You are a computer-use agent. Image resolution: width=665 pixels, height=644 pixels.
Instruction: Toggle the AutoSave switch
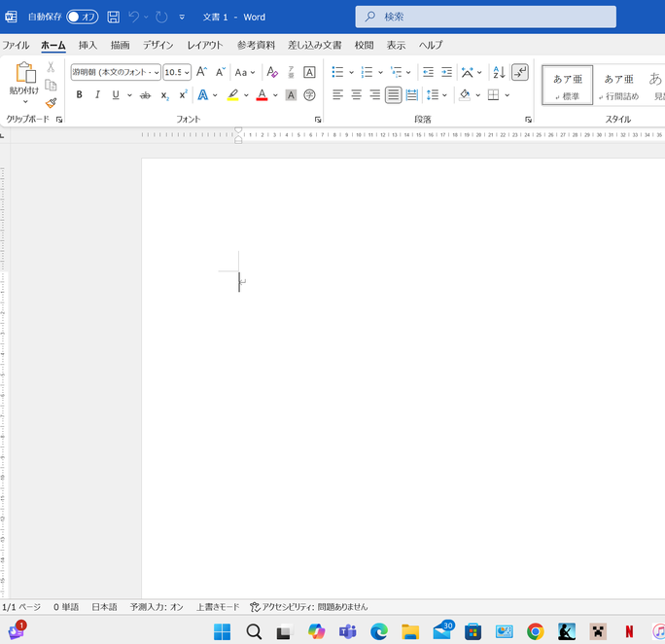click(x=82, y=17)
